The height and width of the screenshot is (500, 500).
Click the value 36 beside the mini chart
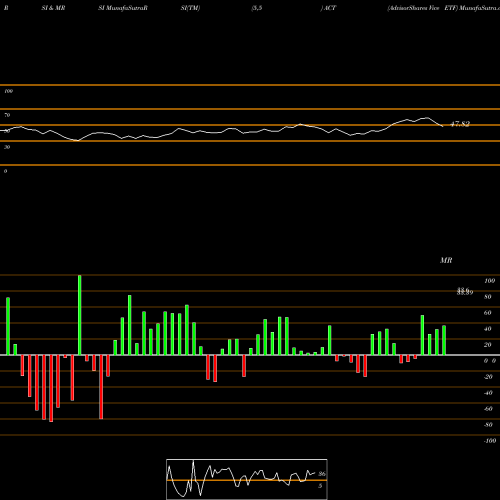coord(322,474)
